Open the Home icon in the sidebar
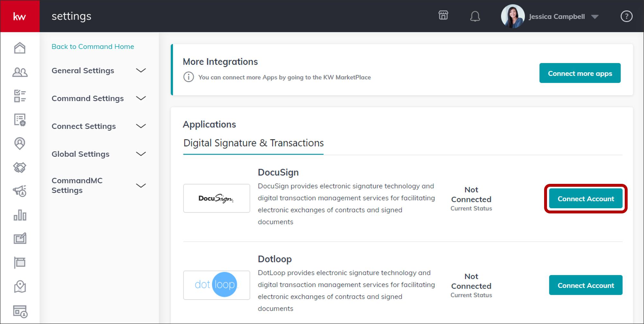This screenshot has height=324, width=644. tap(20, 48)
